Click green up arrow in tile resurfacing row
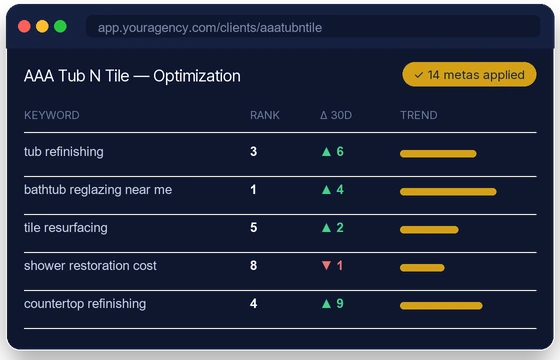Viewport: 560px width, 360px height. coord(326,228)
